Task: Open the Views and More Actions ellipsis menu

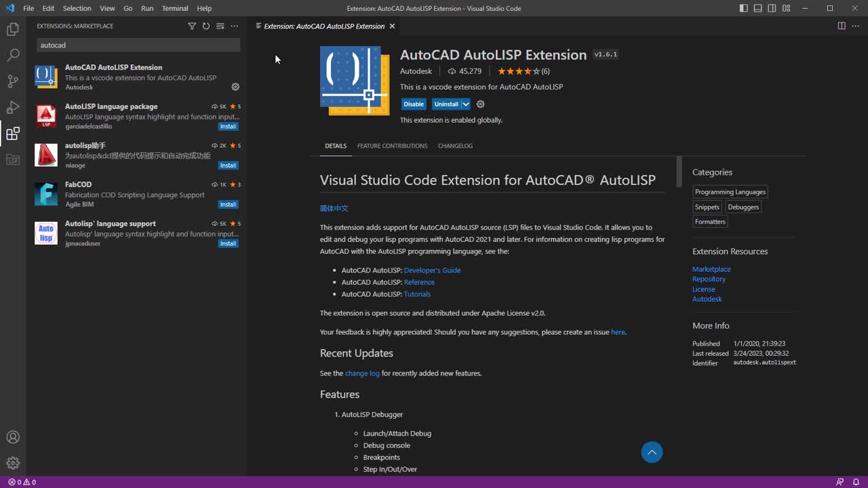Action: click(235, 26)
